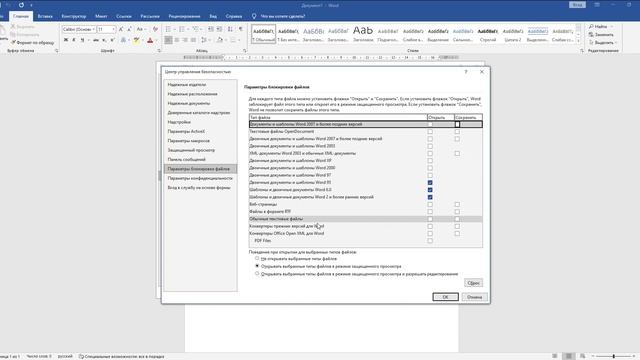Increase font size icon

(121, 29)
